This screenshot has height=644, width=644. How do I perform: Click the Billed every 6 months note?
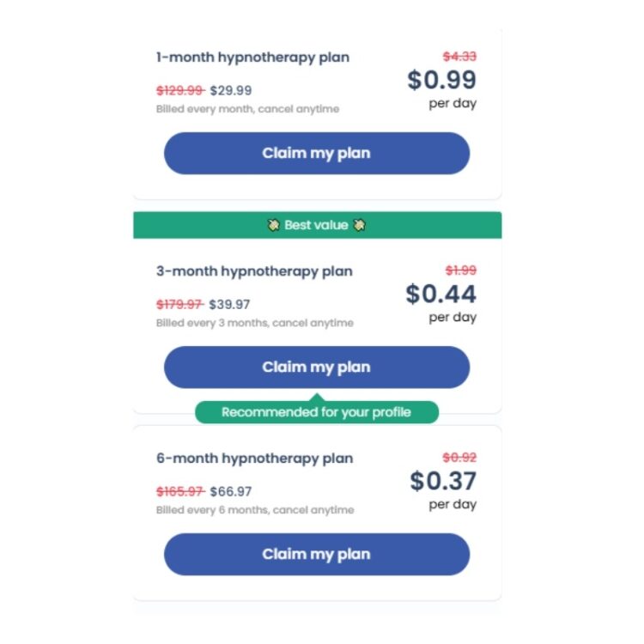click(x=254, y=510)
